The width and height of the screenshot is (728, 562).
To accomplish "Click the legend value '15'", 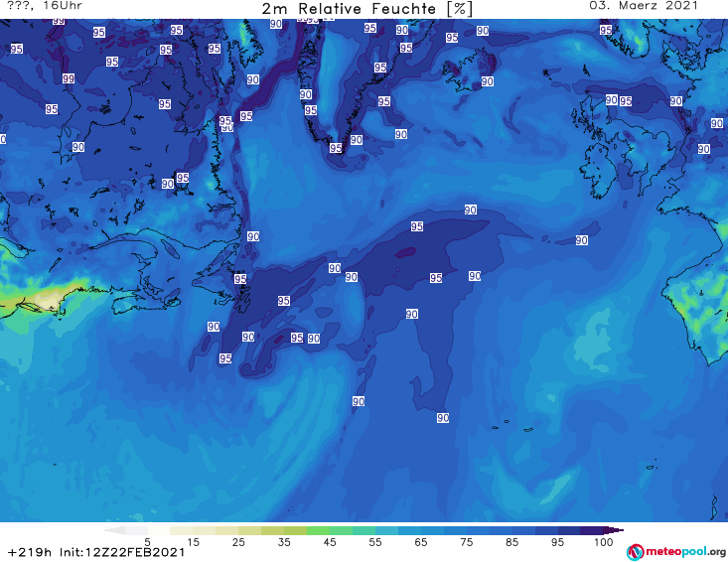I will coord(193,542).
